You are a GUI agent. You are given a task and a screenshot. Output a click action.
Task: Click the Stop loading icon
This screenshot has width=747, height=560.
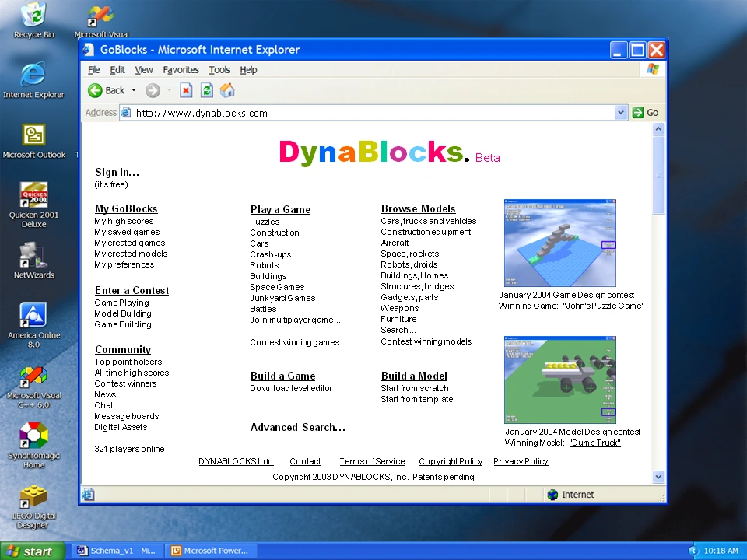pos(185,90)
